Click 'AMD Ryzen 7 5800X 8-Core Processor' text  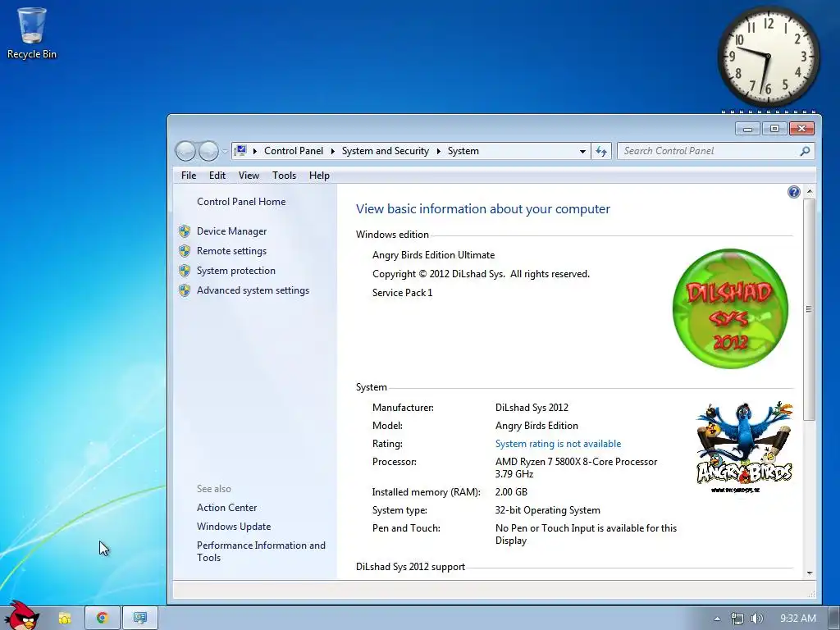[576, 462]
